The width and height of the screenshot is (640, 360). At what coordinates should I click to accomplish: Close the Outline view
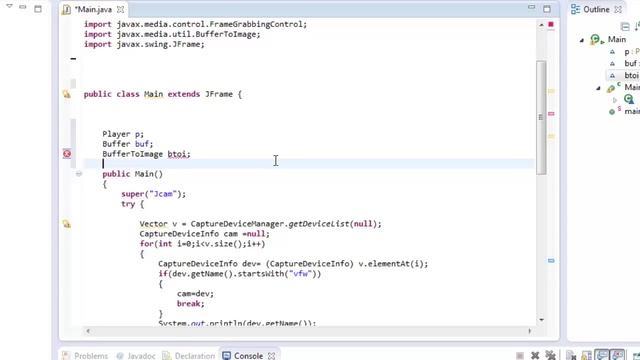(x=618, y=9)
